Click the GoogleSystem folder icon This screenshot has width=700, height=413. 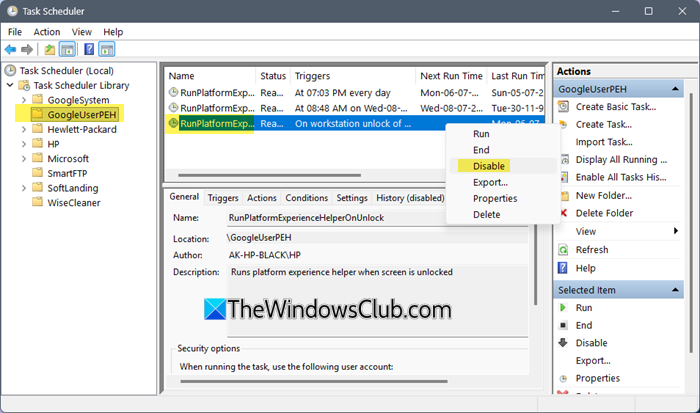[38, 99]
